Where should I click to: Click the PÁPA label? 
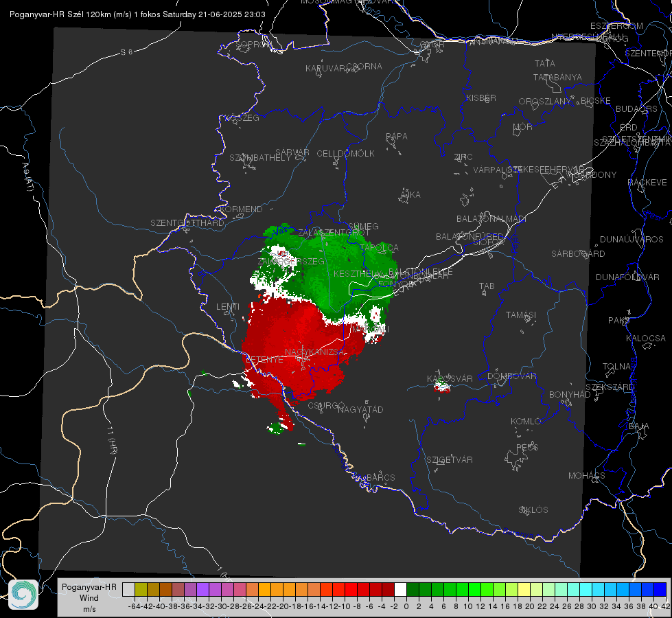point(397,137)
